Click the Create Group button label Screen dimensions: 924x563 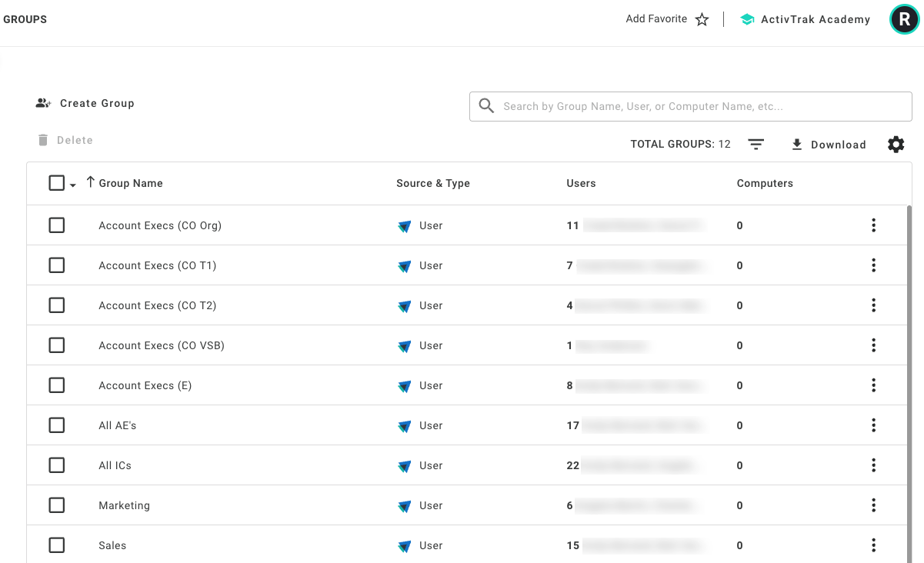click(97, 103)
